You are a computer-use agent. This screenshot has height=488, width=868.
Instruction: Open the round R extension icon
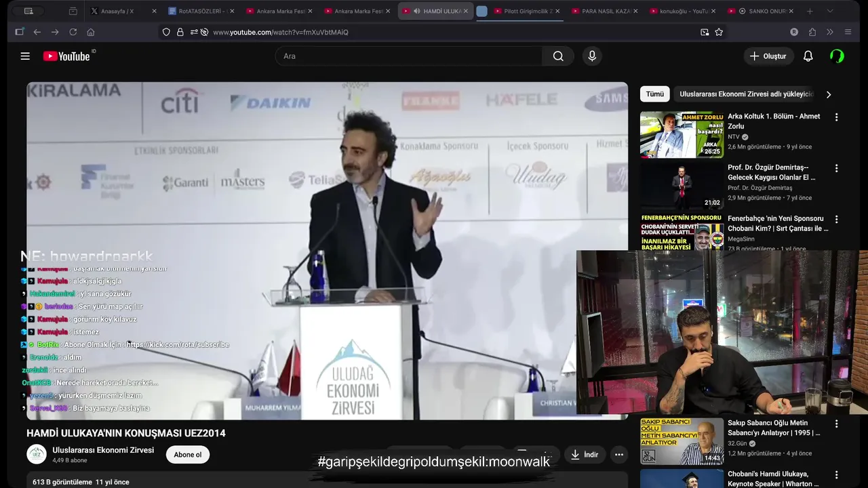tap(794, 32)
